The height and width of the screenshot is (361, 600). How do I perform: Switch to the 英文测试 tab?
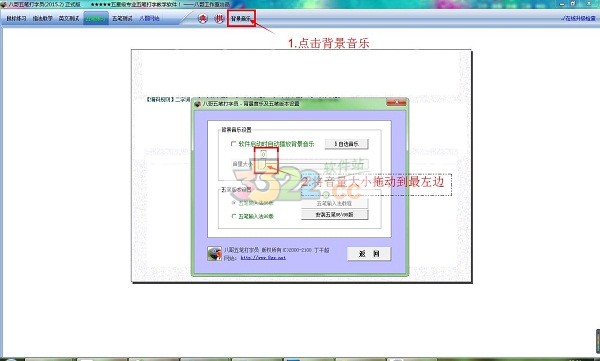(69, 18)
